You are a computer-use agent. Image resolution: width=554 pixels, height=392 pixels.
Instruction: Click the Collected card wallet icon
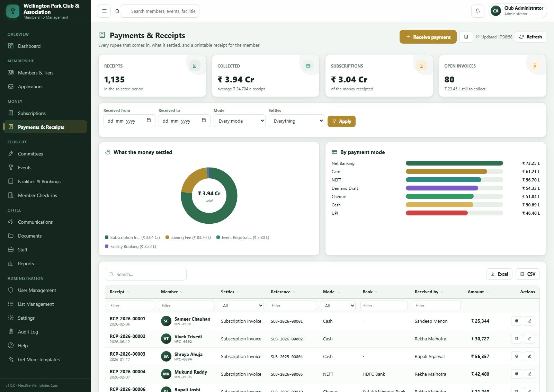click(x=308, y=66)
